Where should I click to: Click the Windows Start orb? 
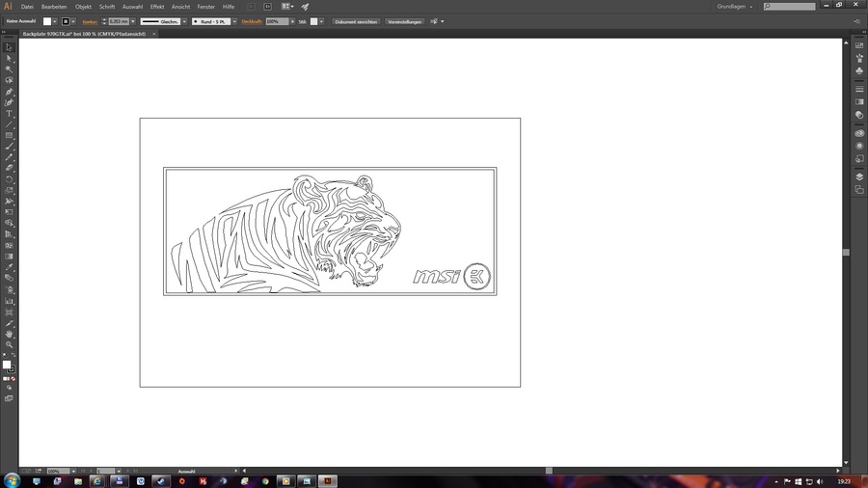coord(11,480)
